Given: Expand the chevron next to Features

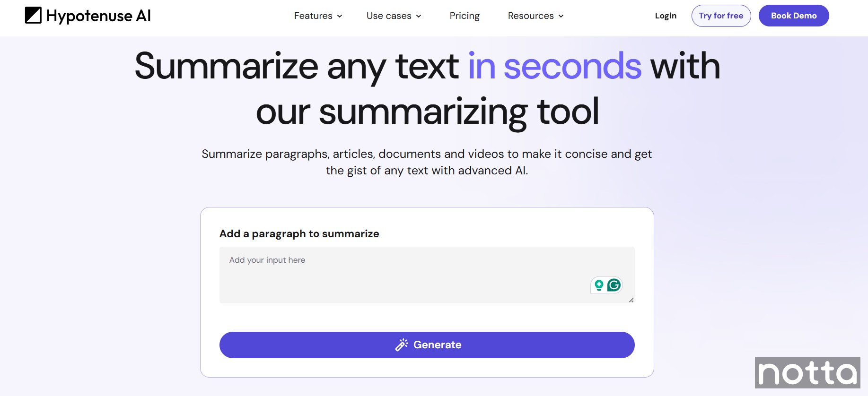Looking at the screenshot, I should pos(340,16).
